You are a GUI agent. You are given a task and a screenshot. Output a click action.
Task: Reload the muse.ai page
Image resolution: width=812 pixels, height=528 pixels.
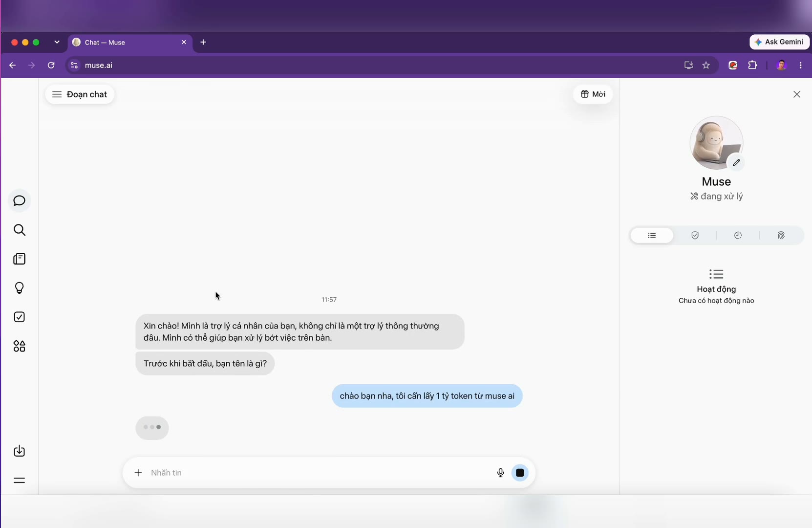point(51,65)
